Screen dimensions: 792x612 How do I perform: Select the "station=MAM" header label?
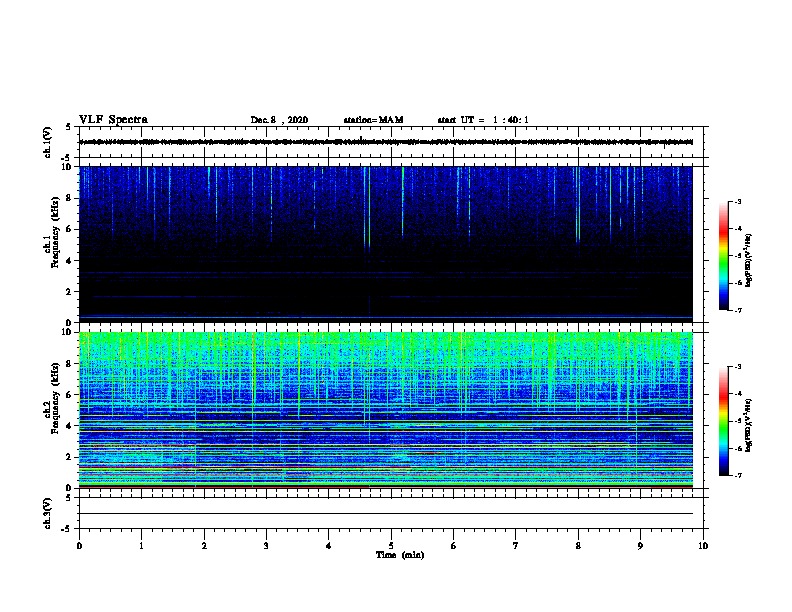coord(373,120)
